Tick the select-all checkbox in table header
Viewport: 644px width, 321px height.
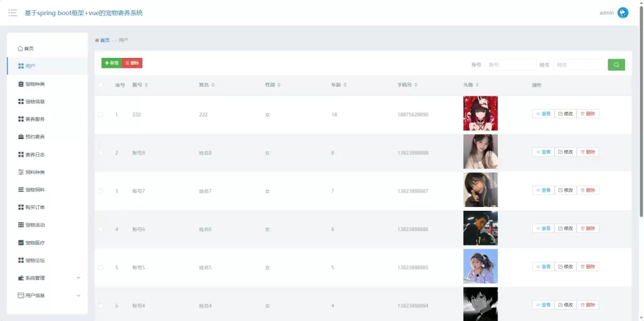pos(101,85)
